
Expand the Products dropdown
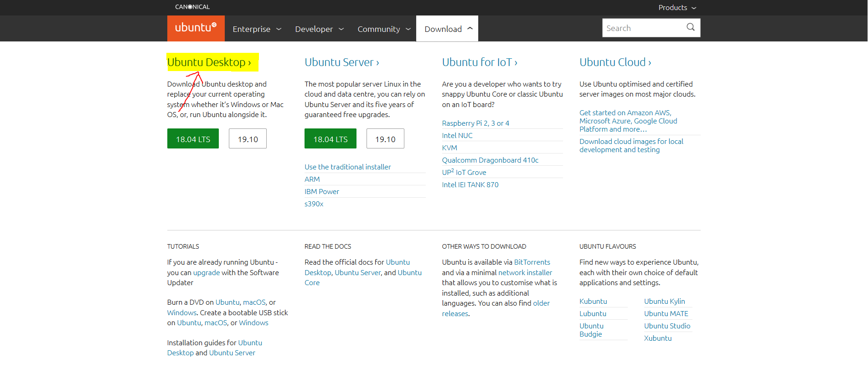coord(677,8)
